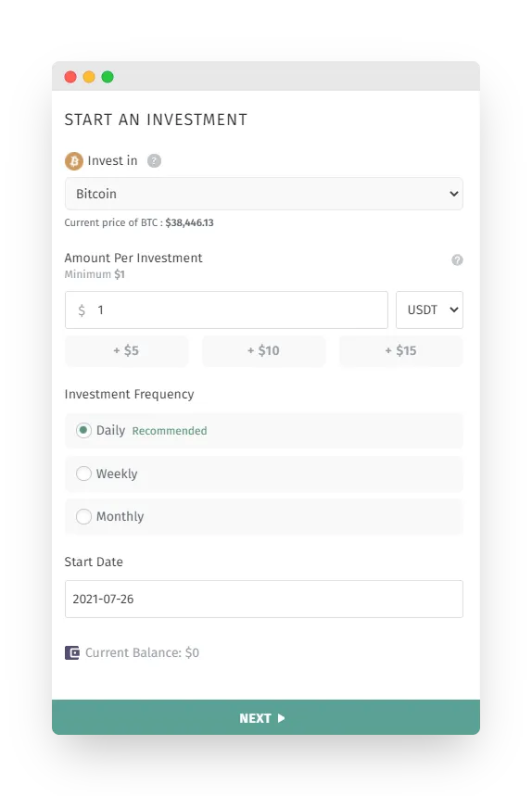Screen dimensions: 532x796
Task: Click the Start Date field 2021-07-26
Action: [264, 599]
